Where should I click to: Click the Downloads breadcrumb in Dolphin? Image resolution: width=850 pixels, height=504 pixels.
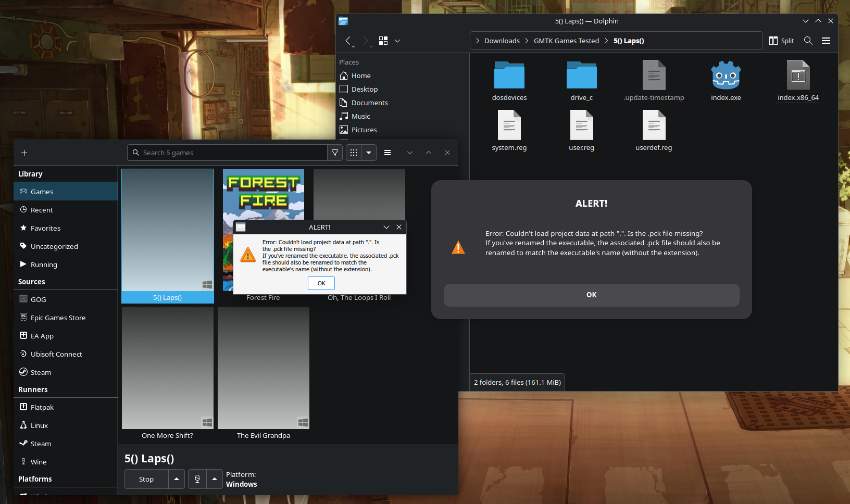[x=502, y=41]
